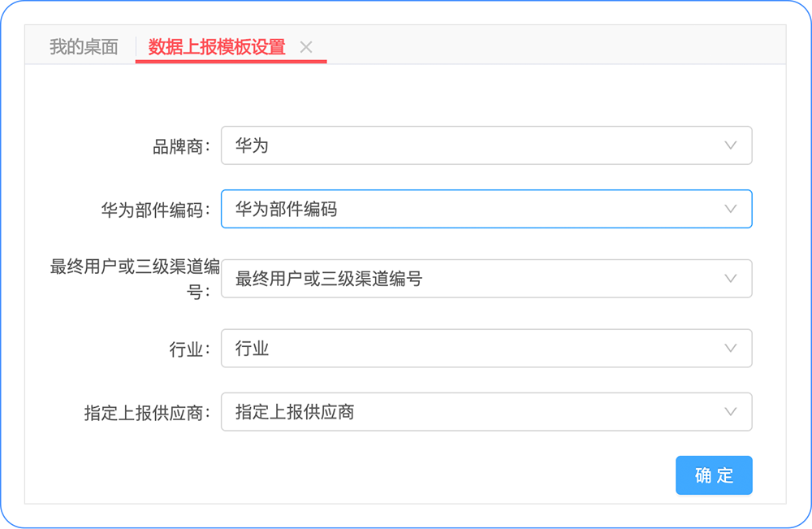812x529 pixels.
Task: Expand the 品牌商 dropdown arrow
Action: (730, 145)
